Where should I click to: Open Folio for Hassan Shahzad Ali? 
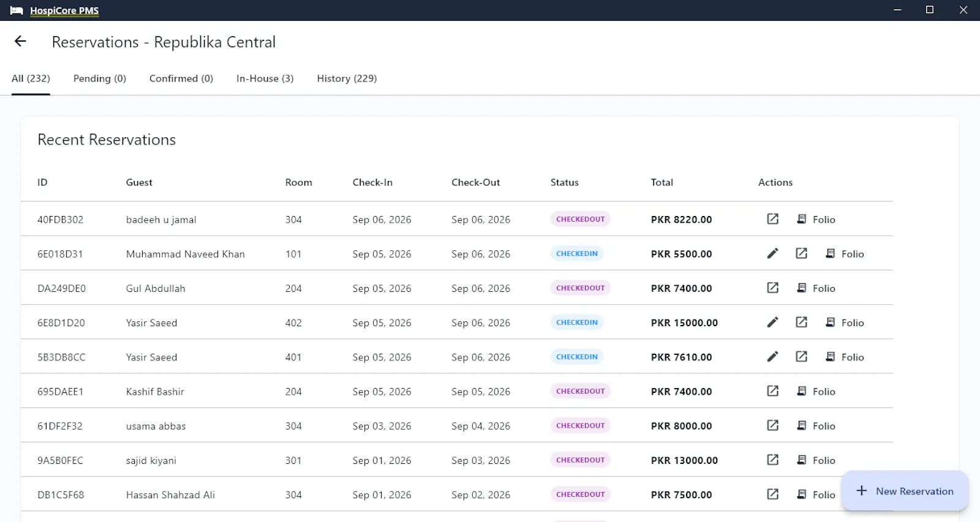[x=816, y=494]
